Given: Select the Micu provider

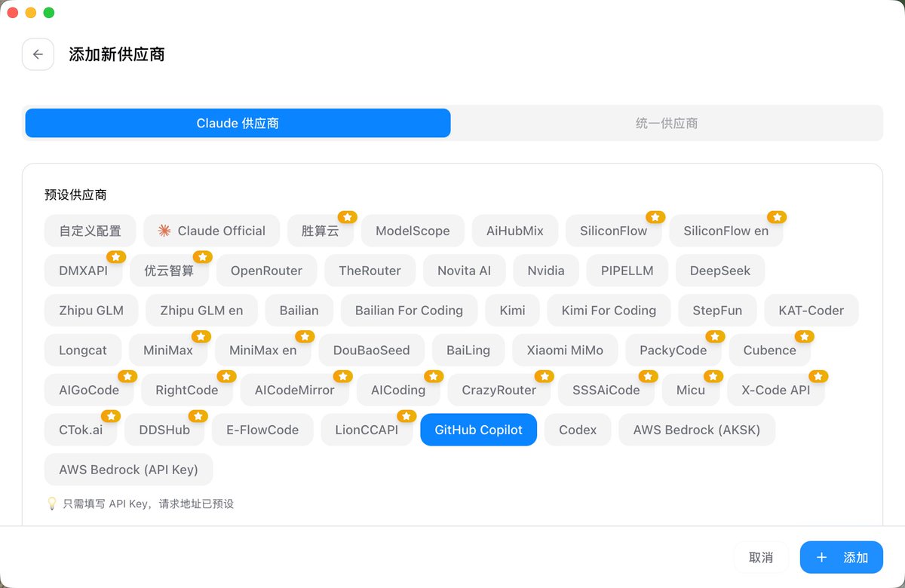Looking at the screenshot, I should tap(691, 390).
